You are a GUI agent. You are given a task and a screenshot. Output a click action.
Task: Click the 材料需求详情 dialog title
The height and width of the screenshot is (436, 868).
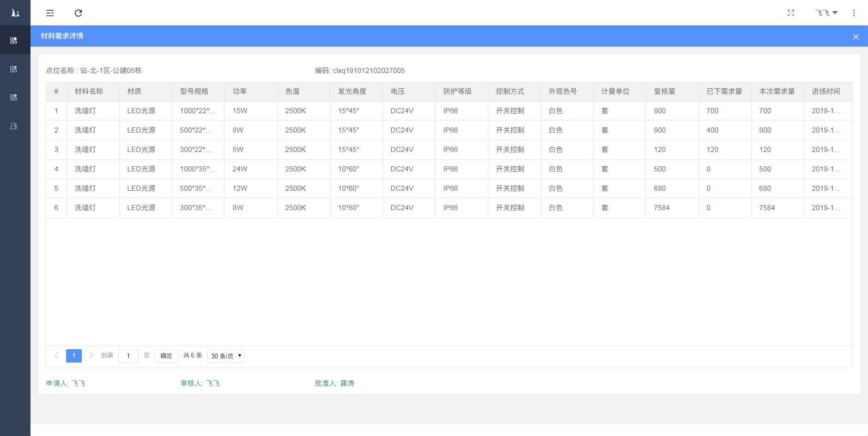click(62, 36)
